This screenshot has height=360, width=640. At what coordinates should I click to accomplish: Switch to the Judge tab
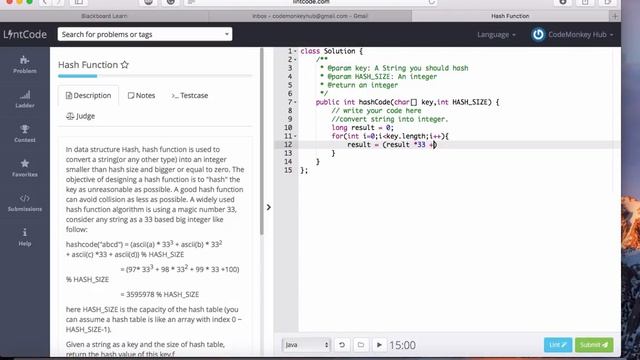(x=80, y=116)
